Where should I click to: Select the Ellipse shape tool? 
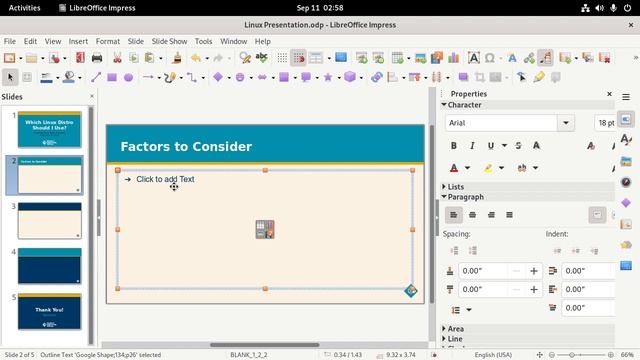tap(128, 77)
